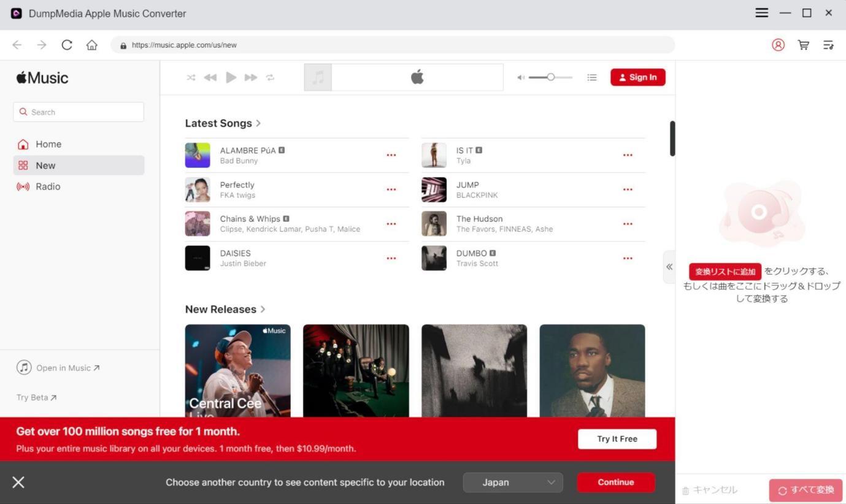846x504 pixels.
Task: Click the キャンセル button
Action: 710,490
